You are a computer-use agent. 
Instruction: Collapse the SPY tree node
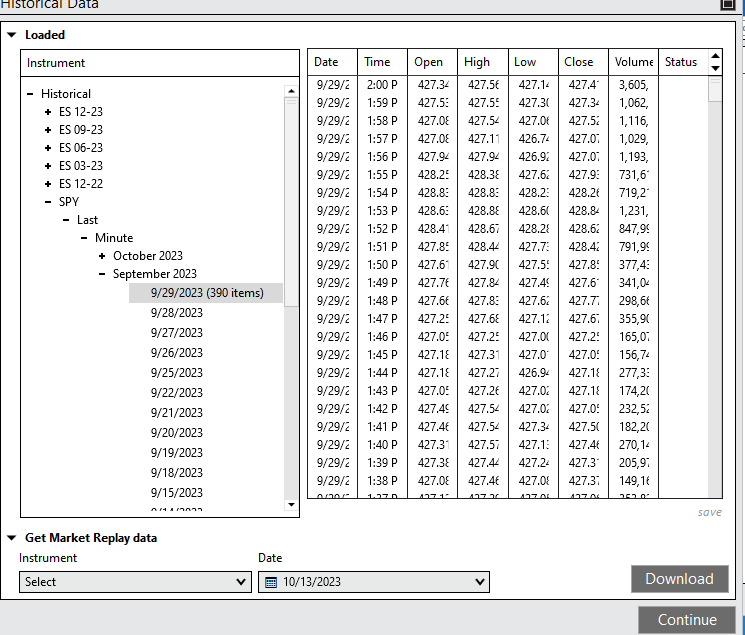click(x=48, y=202)
